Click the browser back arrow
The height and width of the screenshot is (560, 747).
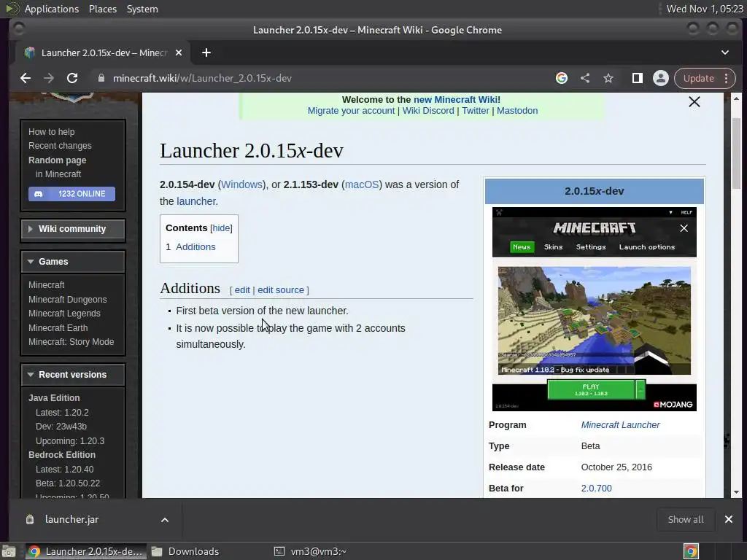click(x=26, y=78)
